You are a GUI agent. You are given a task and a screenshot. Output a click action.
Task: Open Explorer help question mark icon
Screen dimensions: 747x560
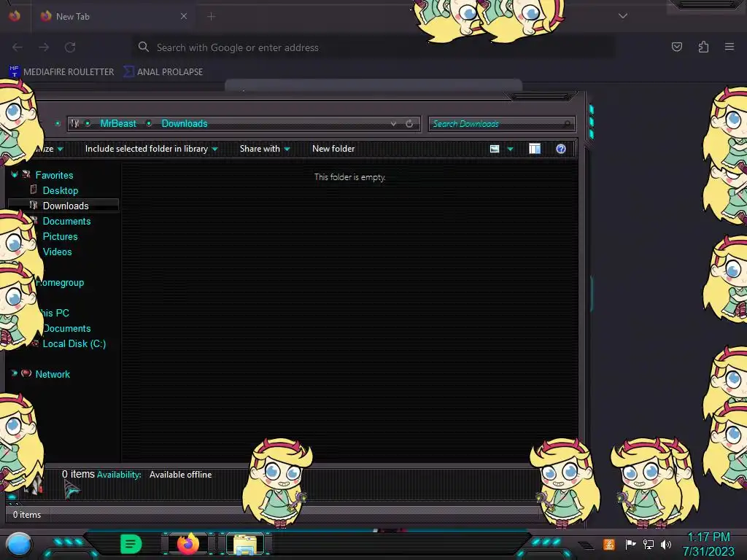[x=561, y=149]
